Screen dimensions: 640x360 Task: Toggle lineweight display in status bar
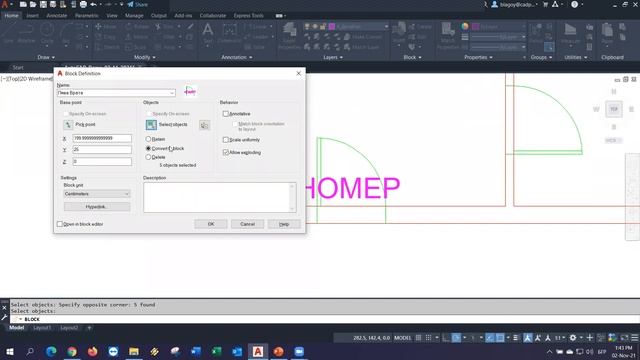coord(516,338)
